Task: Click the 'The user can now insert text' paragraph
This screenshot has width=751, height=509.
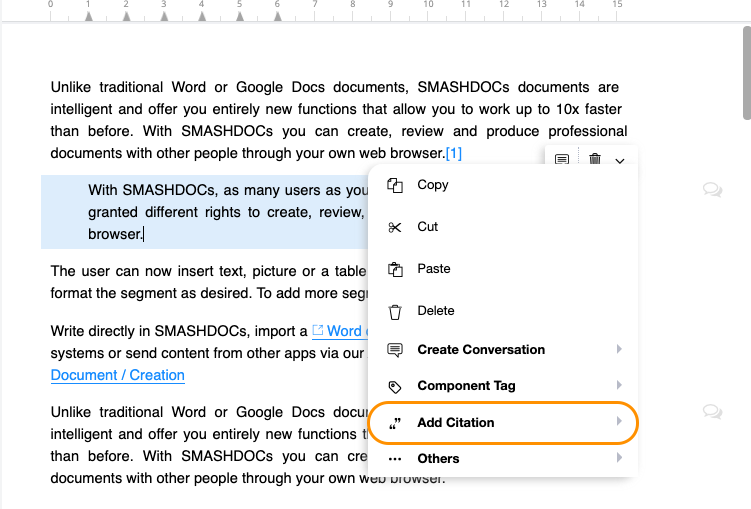Action: coord(209,282)
